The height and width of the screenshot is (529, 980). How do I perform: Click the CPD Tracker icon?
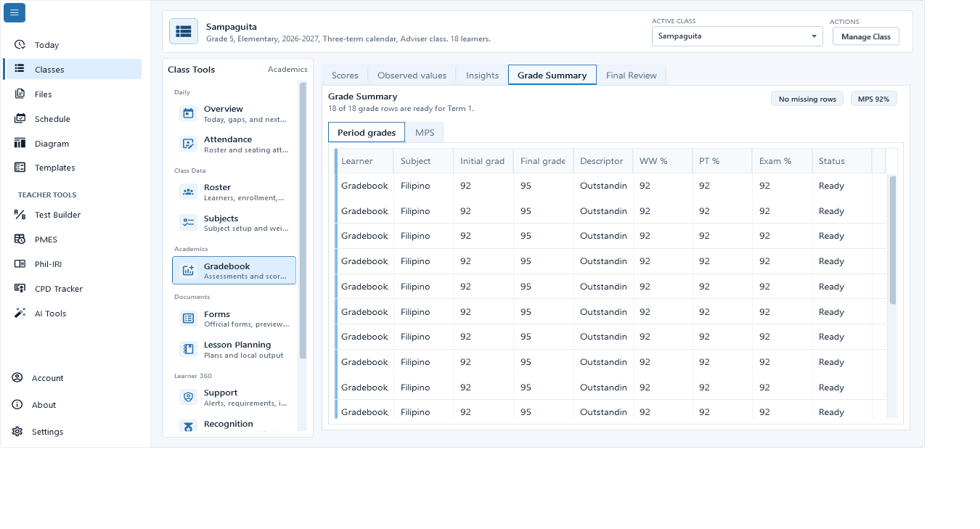point(20,289)
